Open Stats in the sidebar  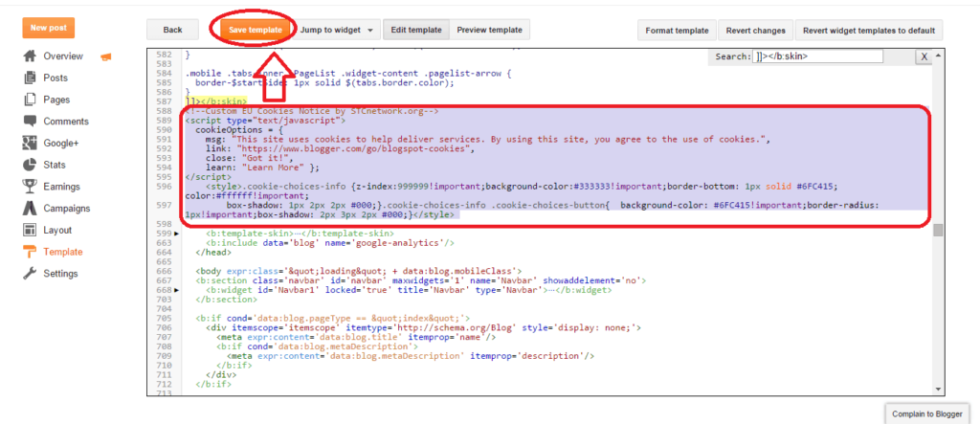point(55,165)
